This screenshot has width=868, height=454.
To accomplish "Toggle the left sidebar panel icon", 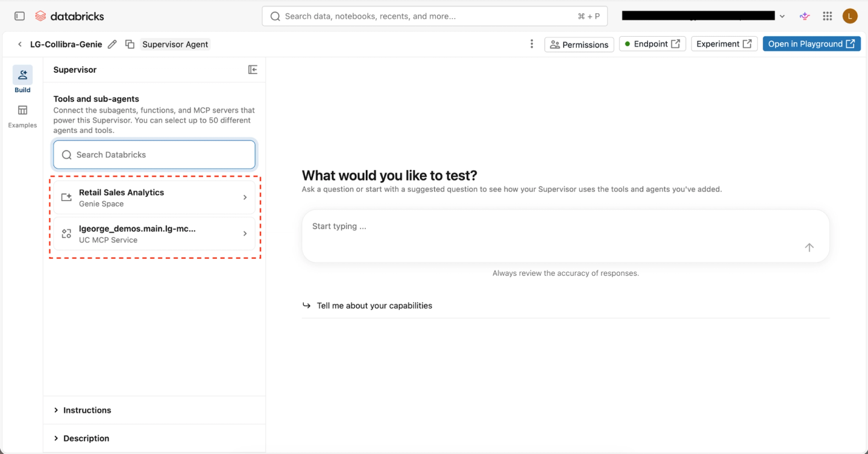I will [x=19, y=16].
